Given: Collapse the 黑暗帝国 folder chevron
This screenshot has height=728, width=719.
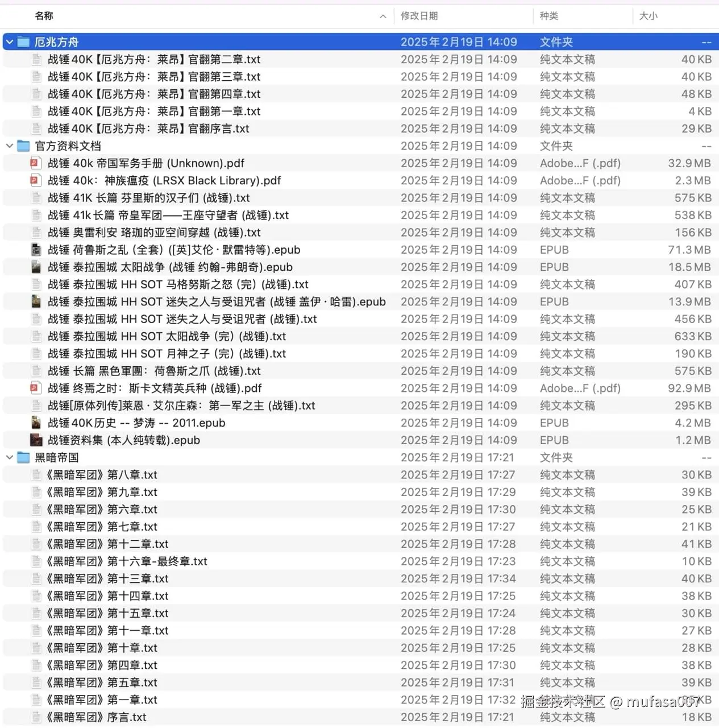Looking at the screenshot, I should coord(10,457).
